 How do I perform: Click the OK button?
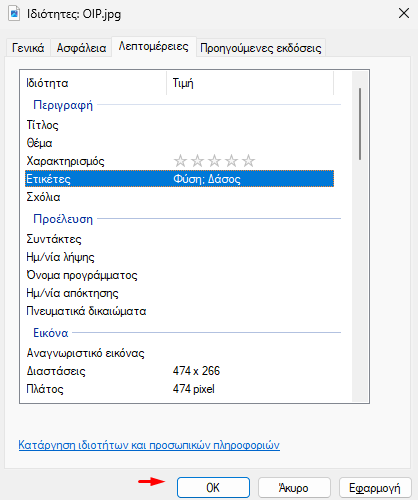(213, 488)
